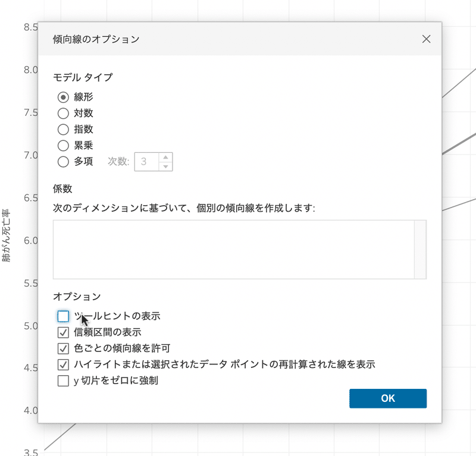The width and height of the screenshot is (476, 456).
Task: Click the 線形 label text
Action: click(83, 97)
